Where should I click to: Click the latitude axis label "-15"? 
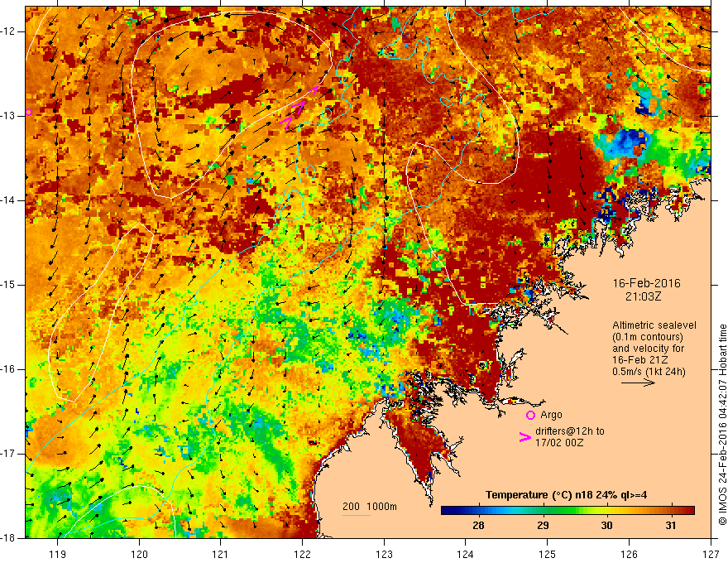coord(8,285)
